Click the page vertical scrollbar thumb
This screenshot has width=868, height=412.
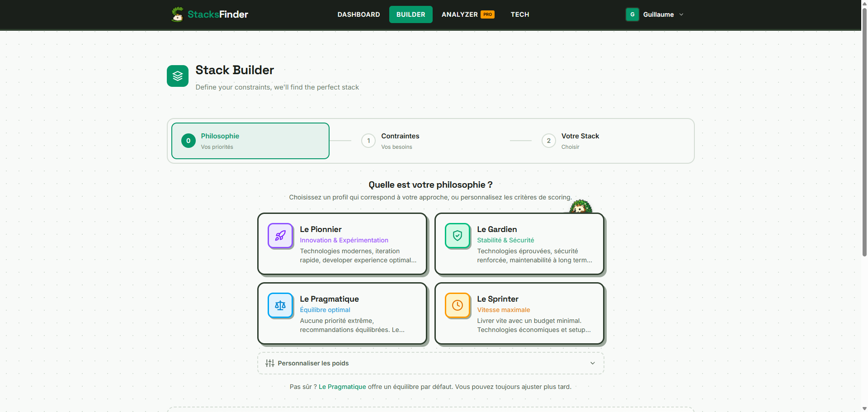(864, 131)
